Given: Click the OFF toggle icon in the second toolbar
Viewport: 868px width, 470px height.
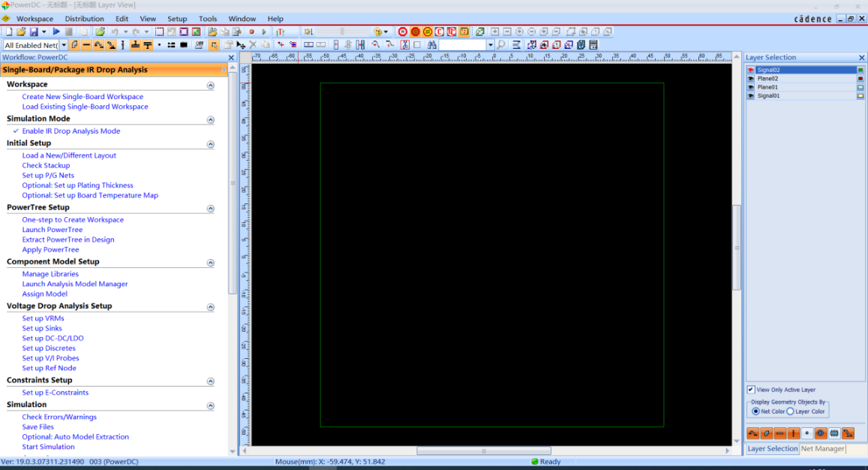Looking at the screenshot, I should (x=200, y=45).
